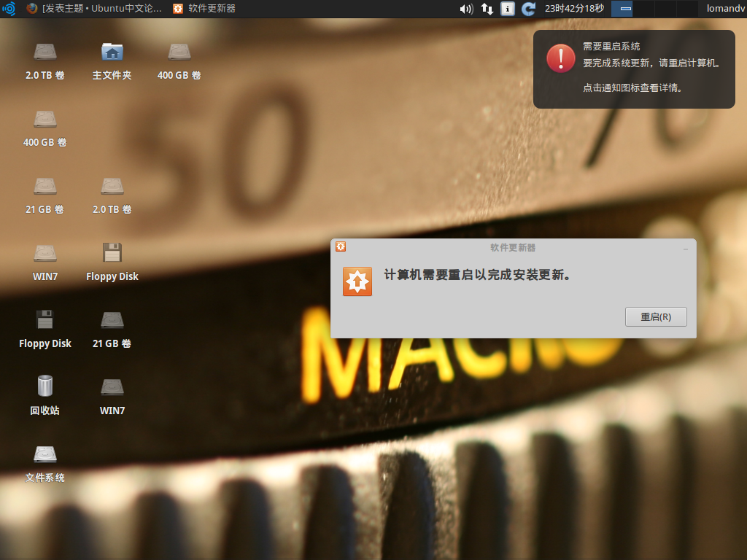Screen dimensions: 747x560
Task: Select 2.0 TB 卷 drive beside 主文件夹
Action: click(44, 62)
